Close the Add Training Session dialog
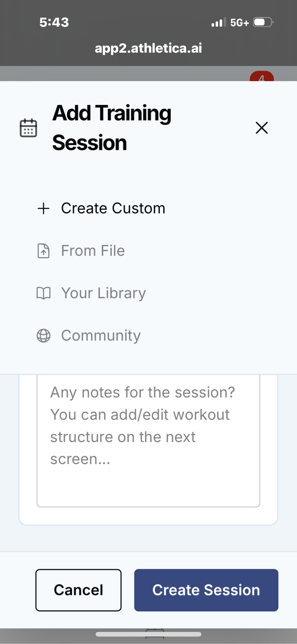Viewport: 297px width, 644px height. click(261, 128)
